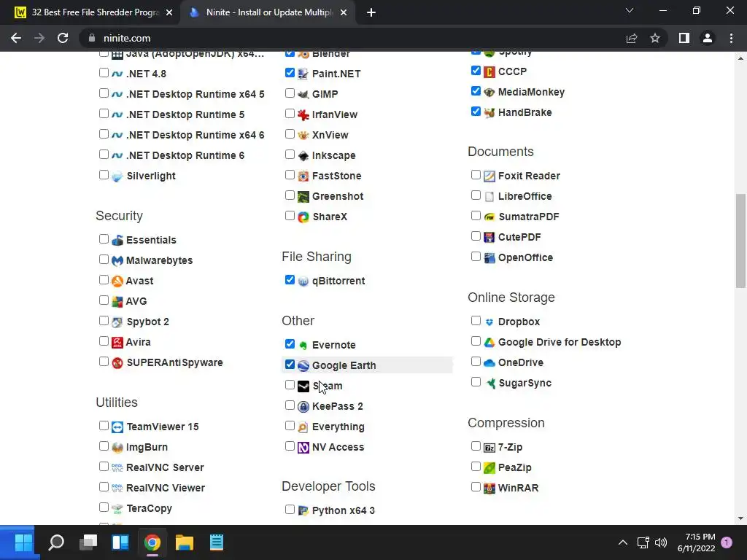Open the Chrome profile button
The height and width of the screenshot is (560, 747).
click(708, 38)
